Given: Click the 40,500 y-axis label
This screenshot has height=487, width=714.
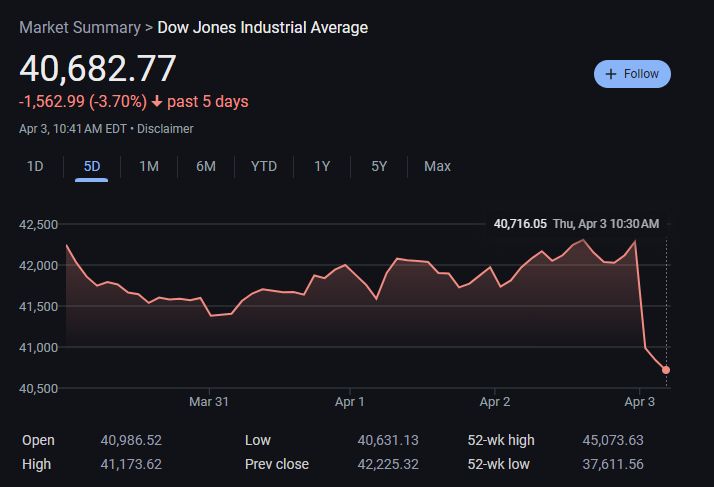Looking at the screenshot, I should click(38, 389).
